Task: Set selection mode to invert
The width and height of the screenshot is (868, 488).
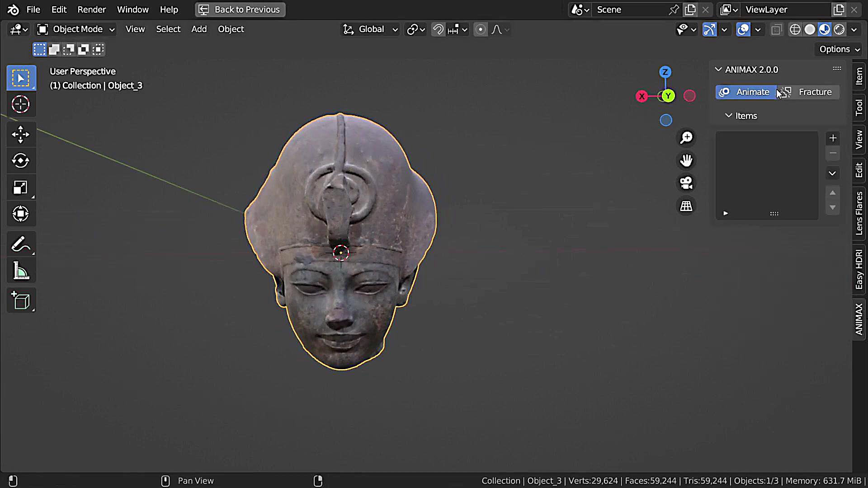Action: [83, 49]
